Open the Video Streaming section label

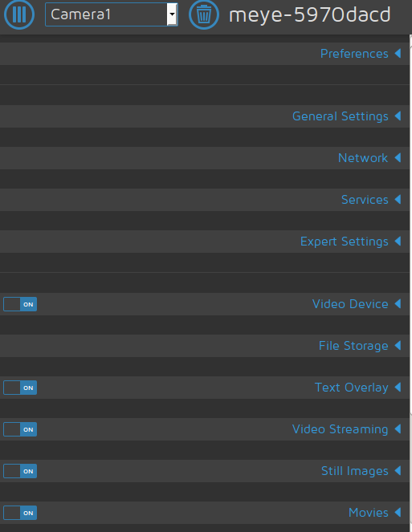(340, 429)
